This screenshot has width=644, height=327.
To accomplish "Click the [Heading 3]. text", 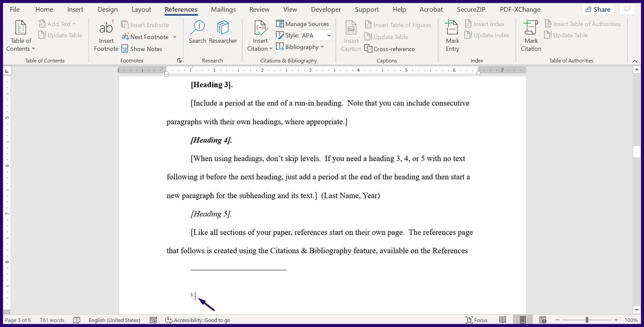I will pyautogui.click(x=212, y=85).
